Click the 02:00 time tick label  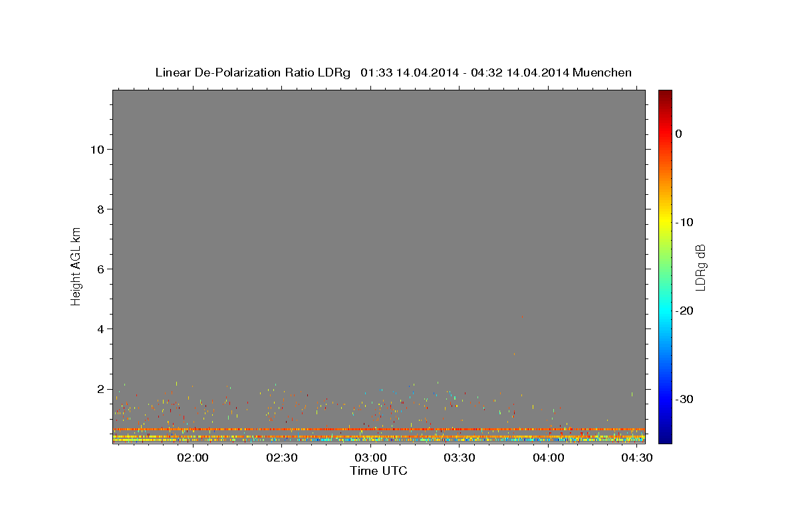[194, 458]
